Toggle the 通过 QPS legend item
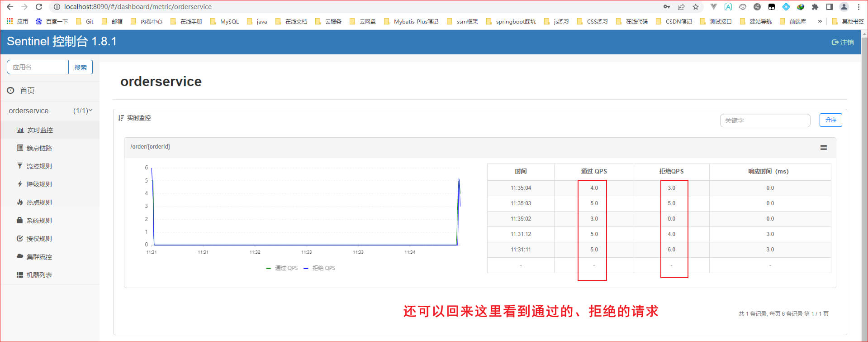The image size is (868, 342). (x=282, y=268)
